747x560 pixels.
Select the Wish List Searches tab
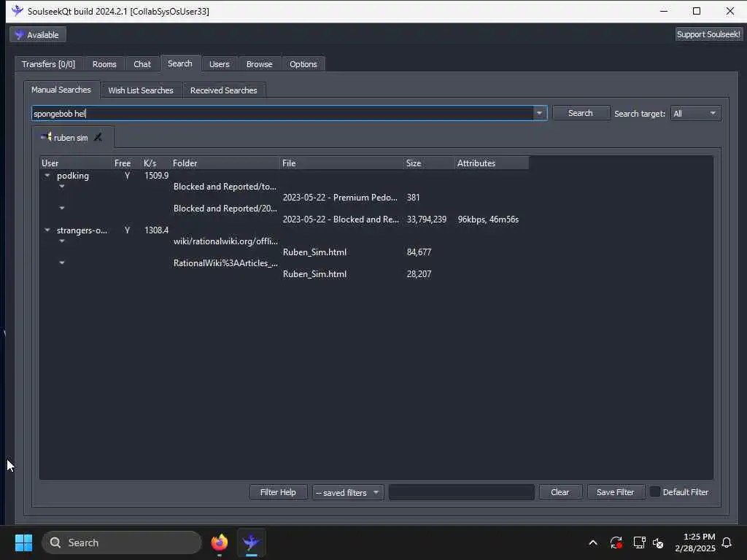(x=141, y=90)
